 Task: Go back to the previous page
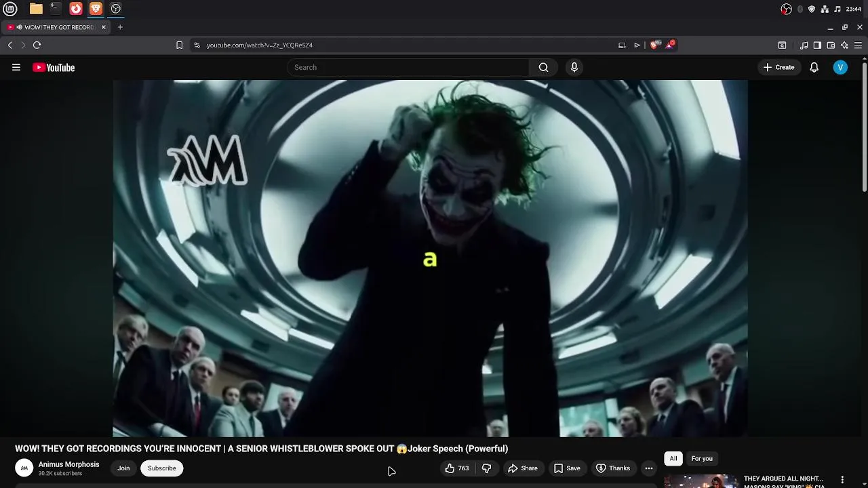[x=10, y=45]
